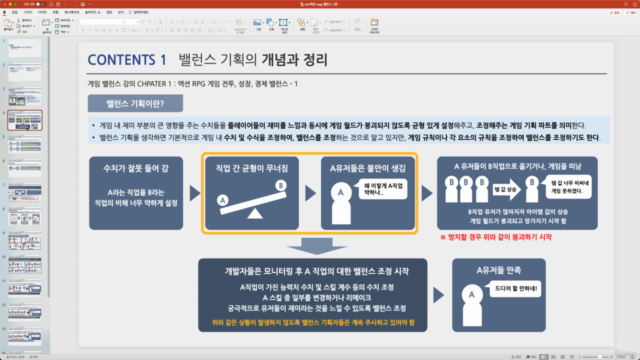Viewport: 640px width, 360px height.
Task: Open the 전환 (Transitions) ribbon tab
Action: coord(56,12)
